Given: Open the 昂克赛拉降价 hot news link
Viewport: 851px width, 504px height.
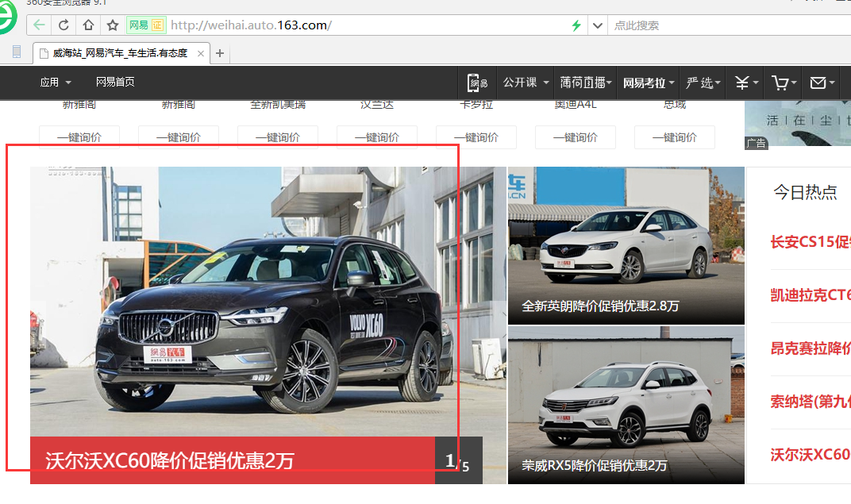Looking at the screenshot, I should [811, 348].
